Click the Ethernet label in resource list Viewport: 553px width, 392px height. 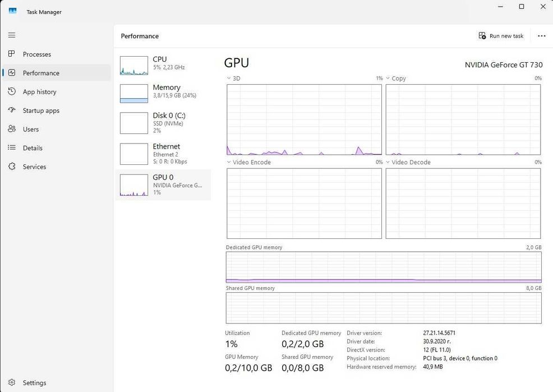click(x=166, y=146)
